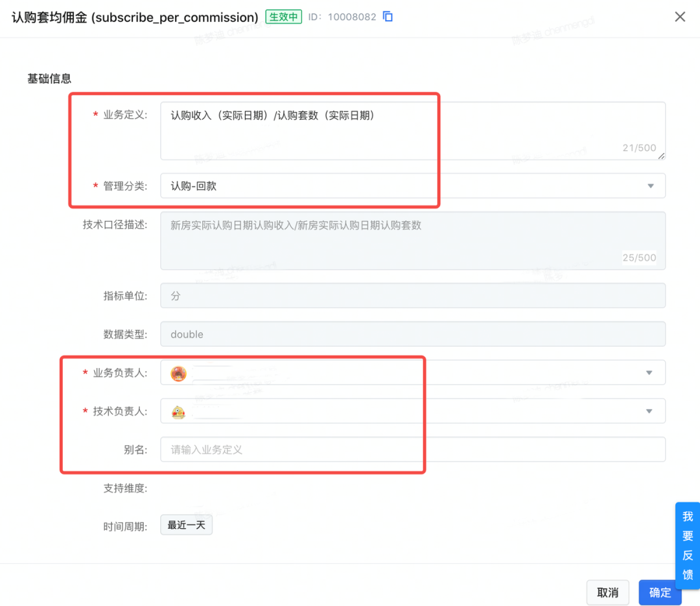Viewport: 700px width, 606px height.
Task: Open the 业务负责人 selector
Action: [x=412, y=373]
